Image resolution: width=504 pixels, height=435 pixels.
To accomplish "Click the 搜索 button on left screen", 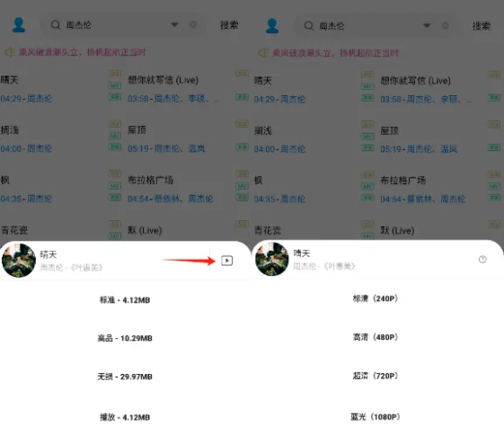I will pos(229,25).
